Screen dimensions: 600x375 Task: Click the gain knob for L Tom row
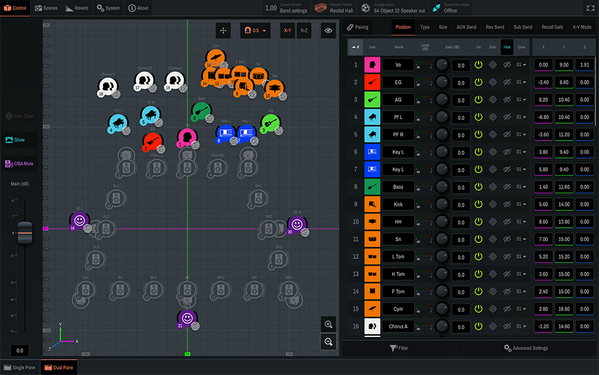point(442,256)
